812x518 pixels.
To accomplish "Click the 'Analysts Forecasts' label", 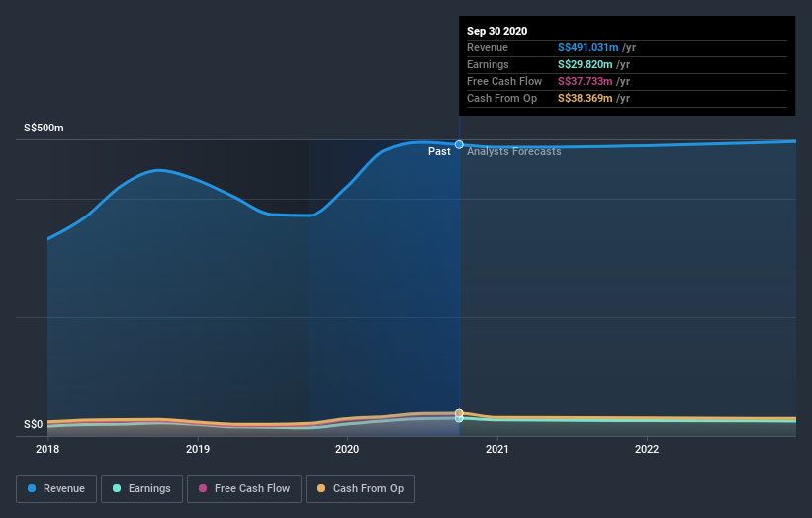I will point(513,151).
